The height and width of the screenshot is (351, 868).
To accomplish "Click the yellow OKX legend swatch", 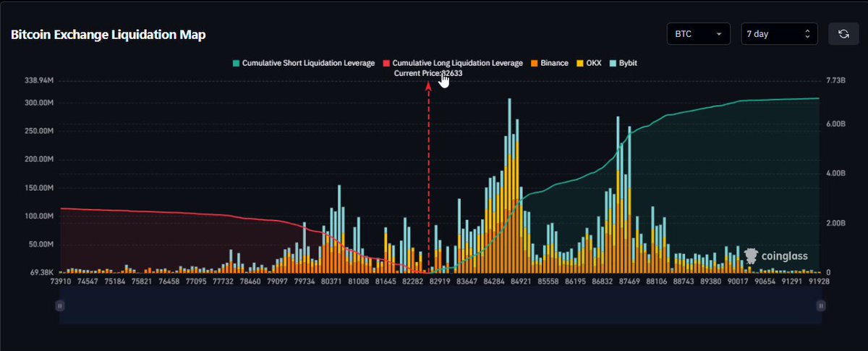I will pyautogui.click(x=579, y=63).
